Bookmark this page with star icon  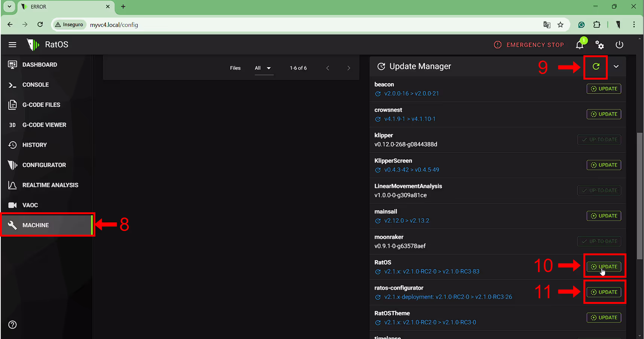(x=560, y=25)
